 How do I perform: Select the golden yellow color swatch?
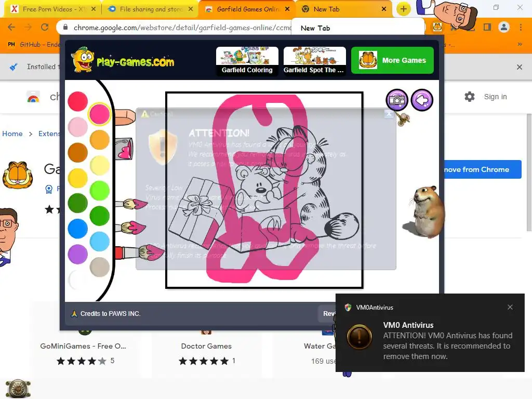coord(78,178)
